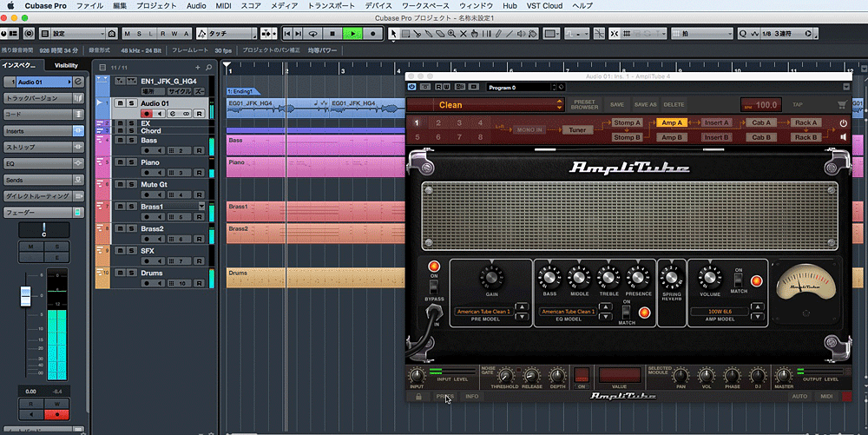This screenshot has height=435, width=868.
Task: Solo the Brass2 track
Action: tap(132, 229)
